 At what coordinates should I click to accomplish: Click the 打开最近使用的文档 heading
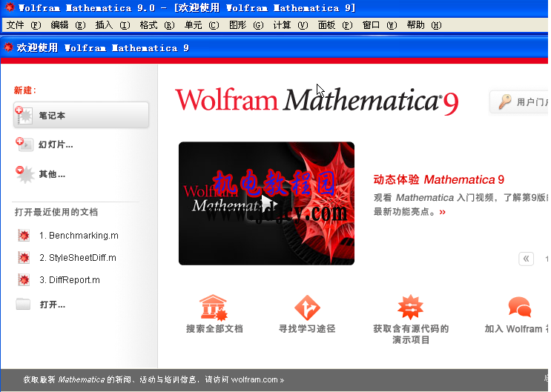click(56, 212)
